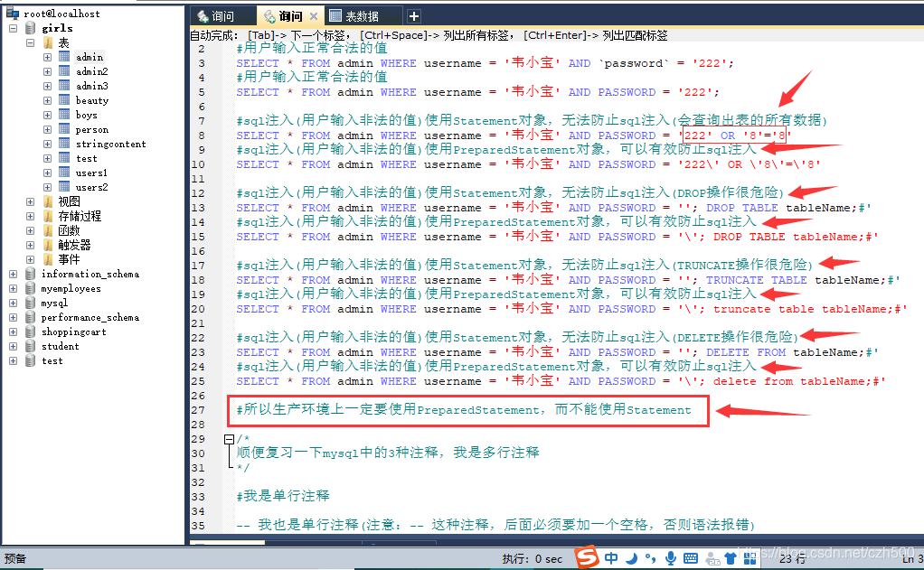Screen dimensions: 924x570
Task: Select the myemployees database
Action: (x=71, y=288)
